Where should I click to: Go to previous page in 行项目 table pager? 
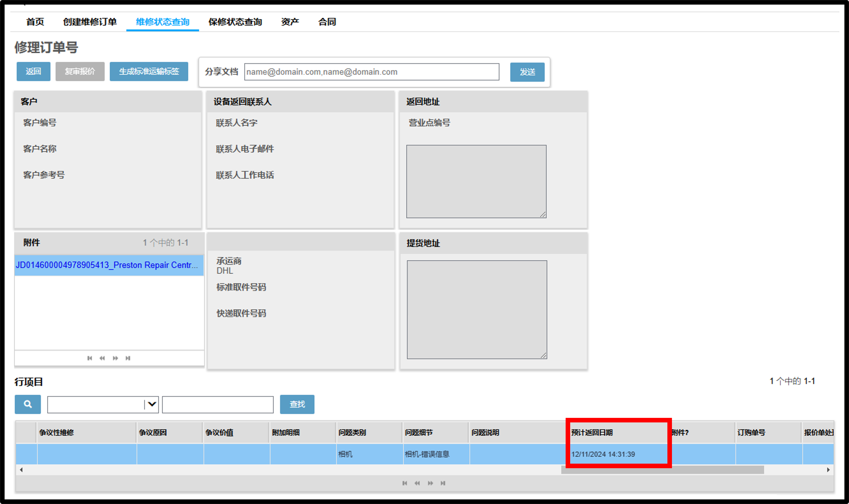pyautogui.click(x=417, y=483)
